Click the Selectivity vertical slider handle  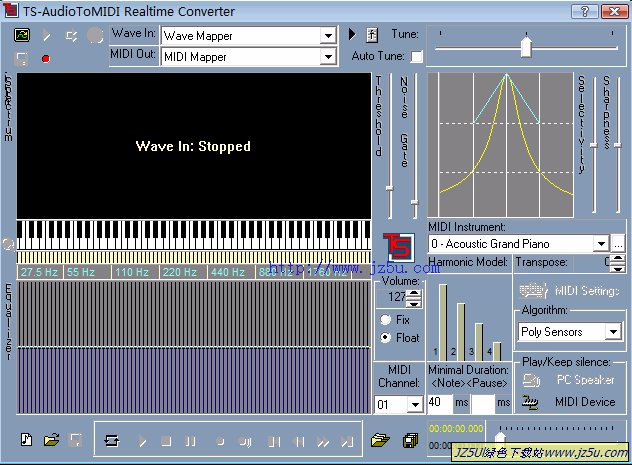click(x=594, y=145)
